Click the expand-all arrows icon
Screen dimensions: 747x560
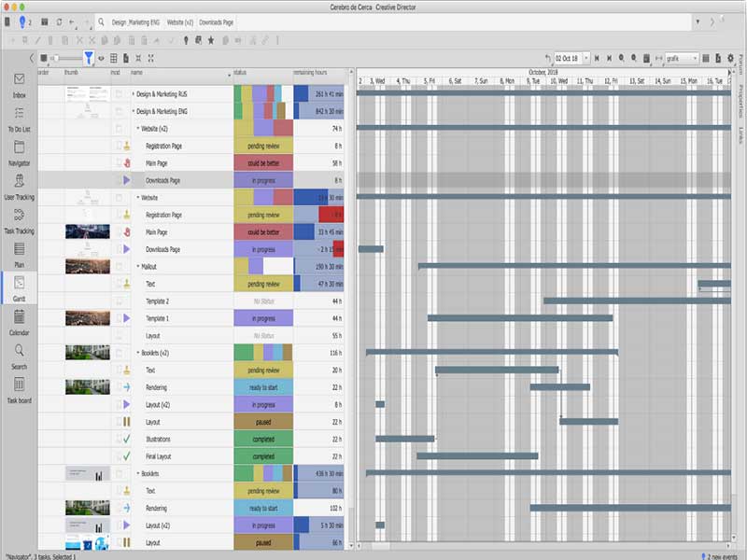pyautogui.click(x=150, y=58)
